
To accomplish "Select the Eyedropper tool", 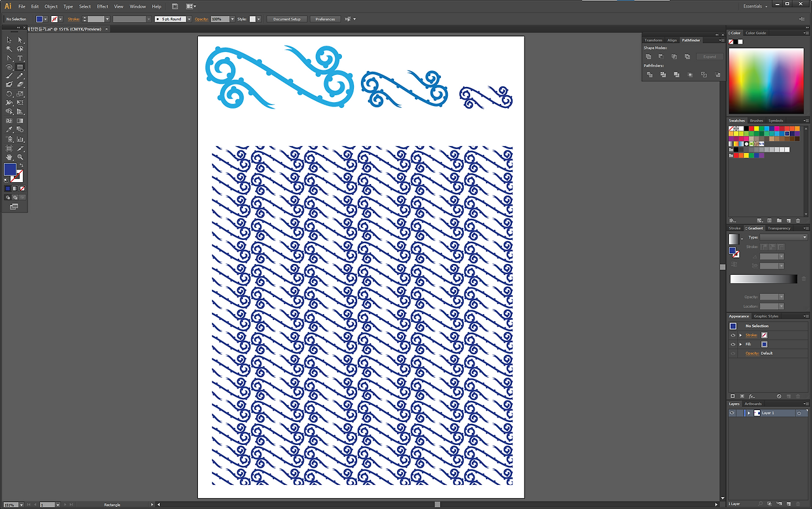I will point(9,129).
